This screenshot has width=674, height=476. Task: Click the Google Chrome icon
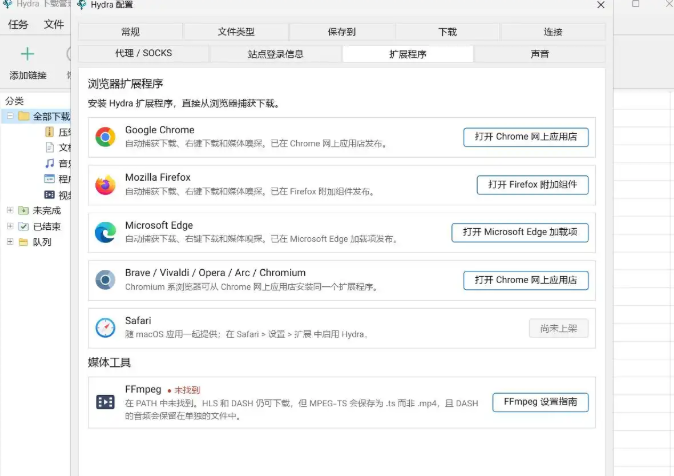point(105,137)
